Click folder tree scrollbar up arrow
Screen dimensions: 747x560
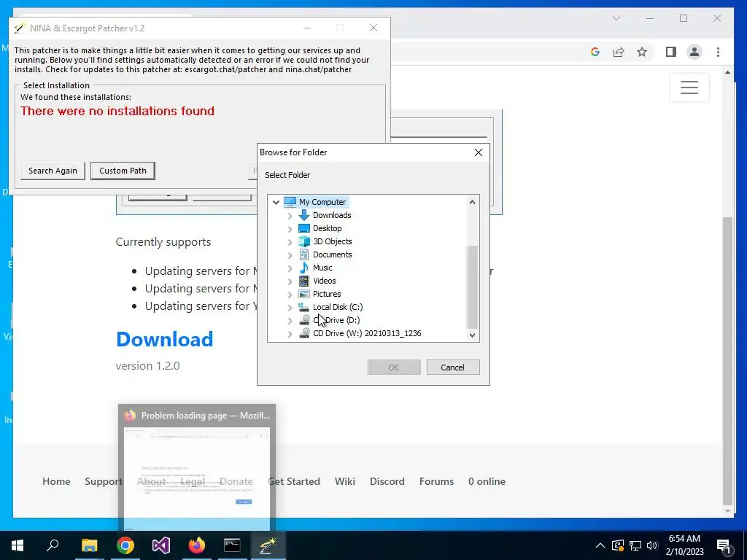click(x=472, y=202)
